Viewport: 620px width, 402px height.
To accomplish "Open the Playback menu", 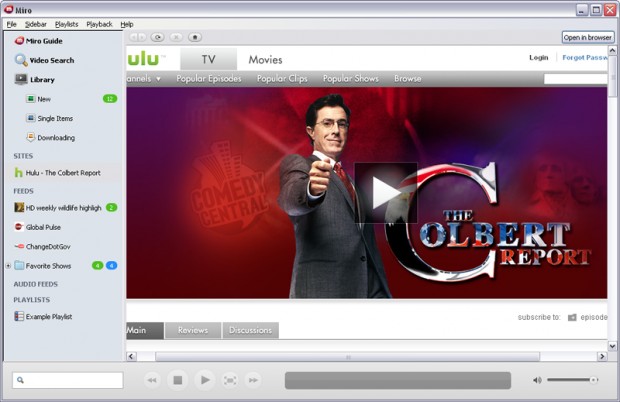I will click(x=99, y=24).
